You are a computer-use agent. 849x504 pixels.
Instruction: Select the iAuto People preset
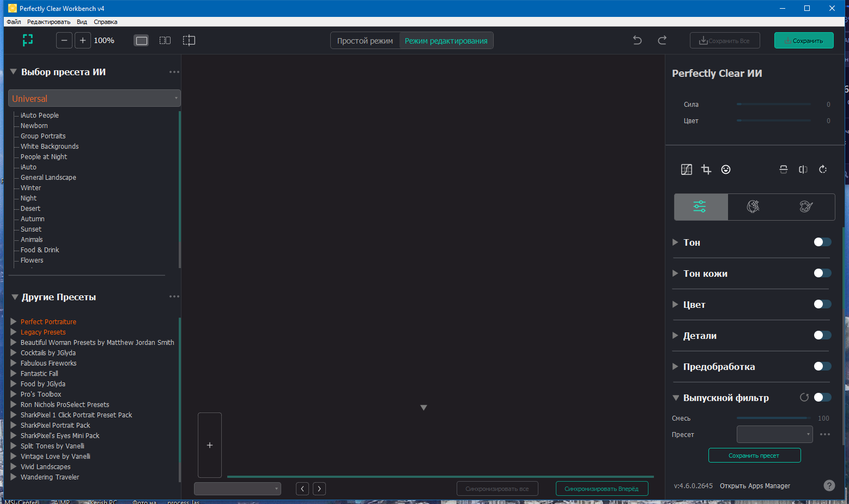(x=39, y=116)
